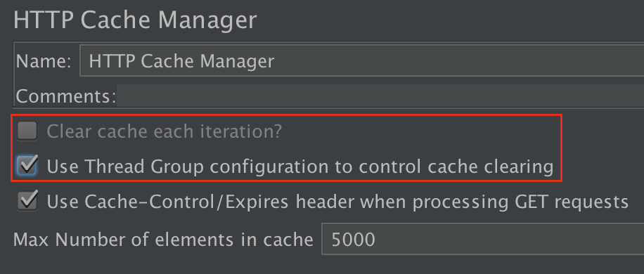Click inside the Comments text field
Image resolution: width=644 pixels, height=274 pixels.
[380, 96]
